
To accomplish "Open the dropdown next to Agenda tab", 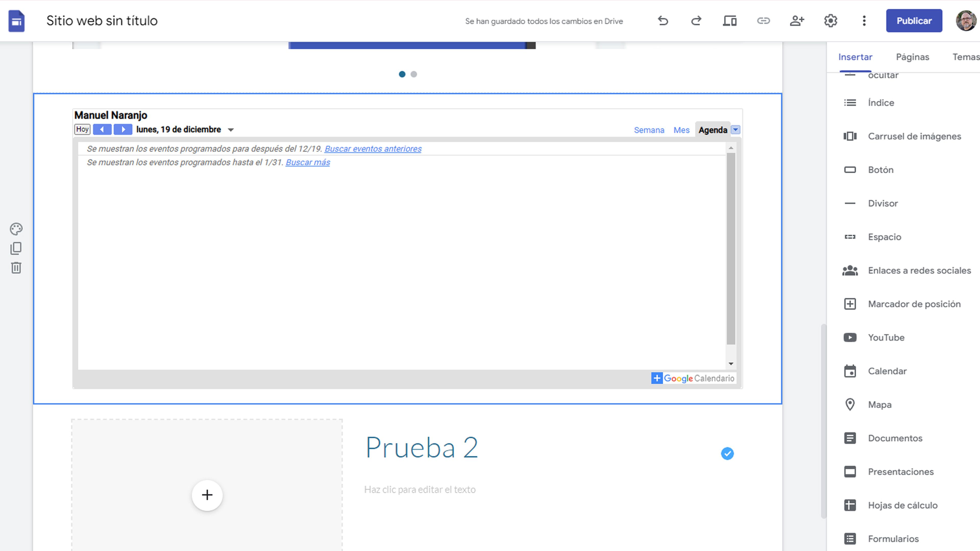I will point(736,130).
